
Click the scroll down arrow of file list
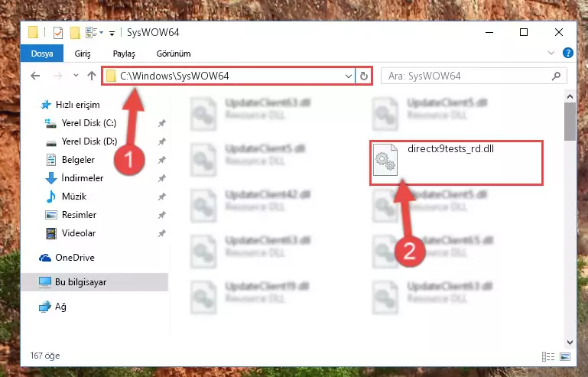click(570, 342)
